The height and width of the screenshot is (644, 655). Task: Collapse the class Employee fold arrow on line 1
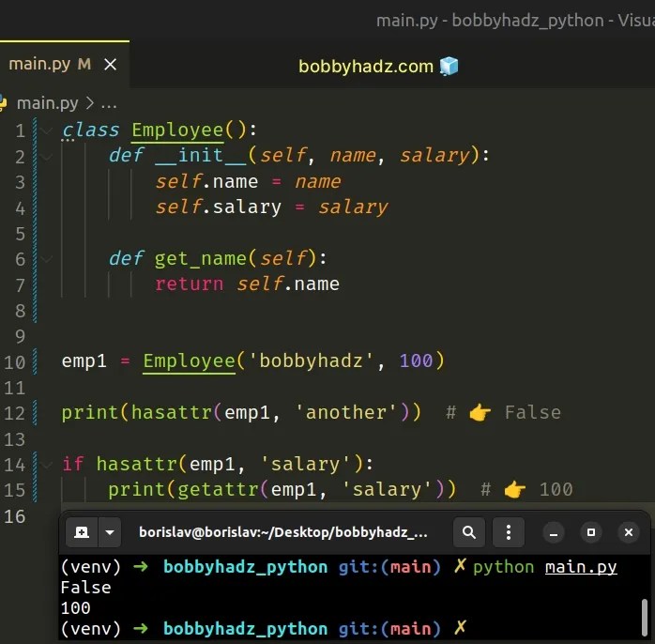(47, 131)
